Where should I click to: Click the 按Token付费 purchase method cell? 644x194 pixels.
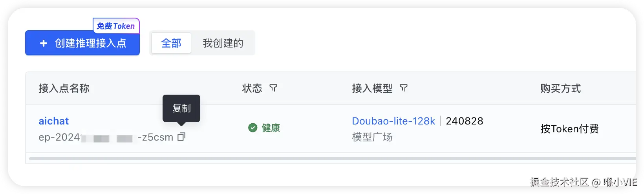[x=569, y=129]
